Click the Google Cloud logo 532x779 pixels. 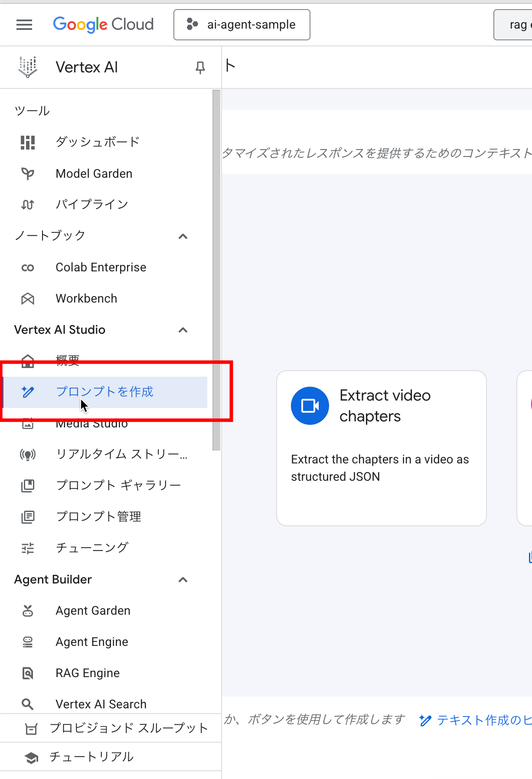click(103, 25)
